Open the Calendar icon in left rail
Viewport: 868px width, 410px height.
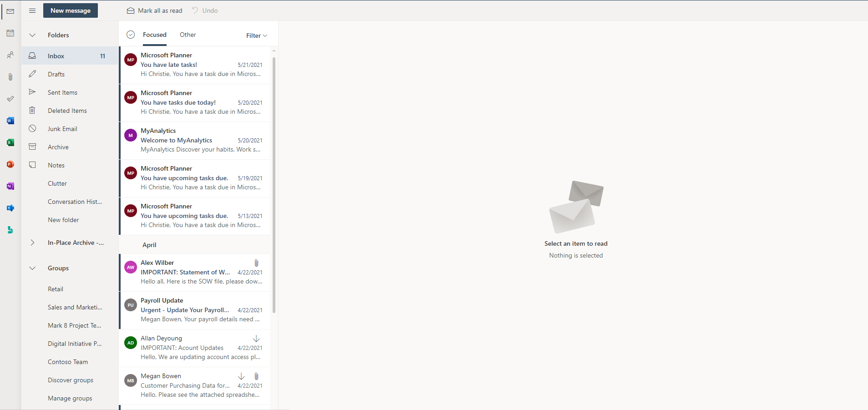10,33
